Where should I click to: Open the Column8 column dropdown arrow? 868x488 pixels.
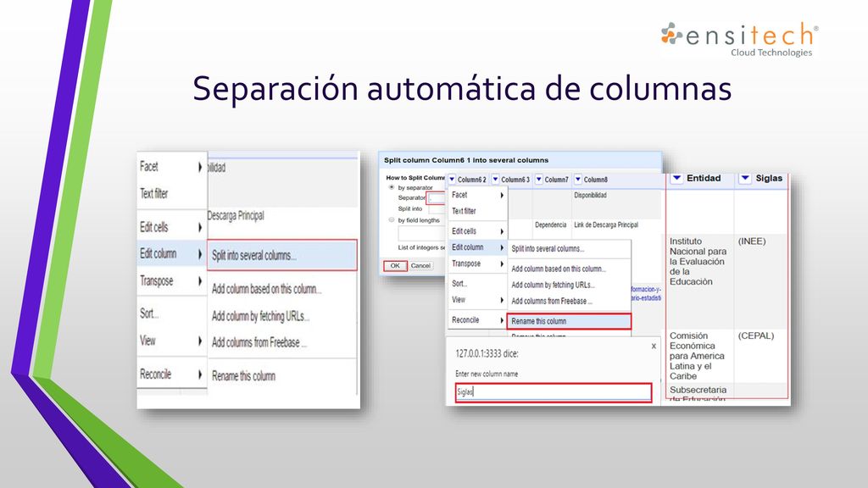click(578, 180)
